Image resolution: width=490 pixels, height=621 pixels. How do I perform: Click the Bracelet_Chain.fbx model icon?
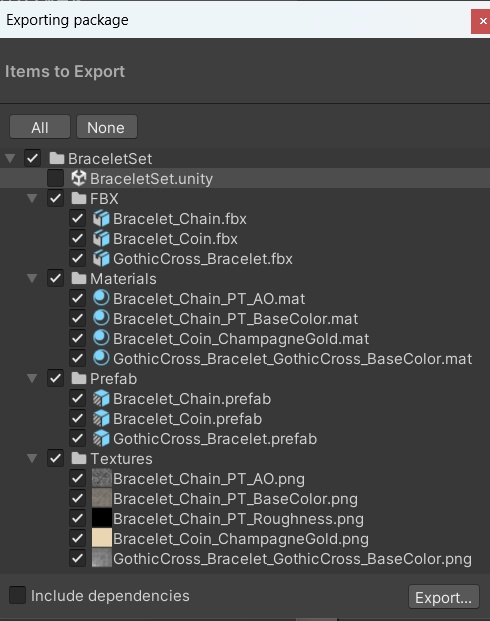click(101, 219)
